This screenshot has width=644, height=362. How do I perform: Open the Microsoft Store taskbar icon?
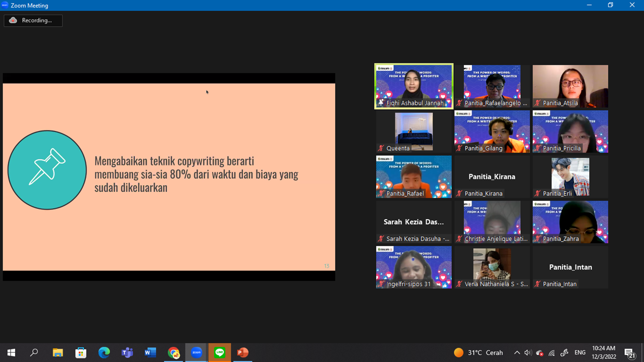tap(80, 352)
